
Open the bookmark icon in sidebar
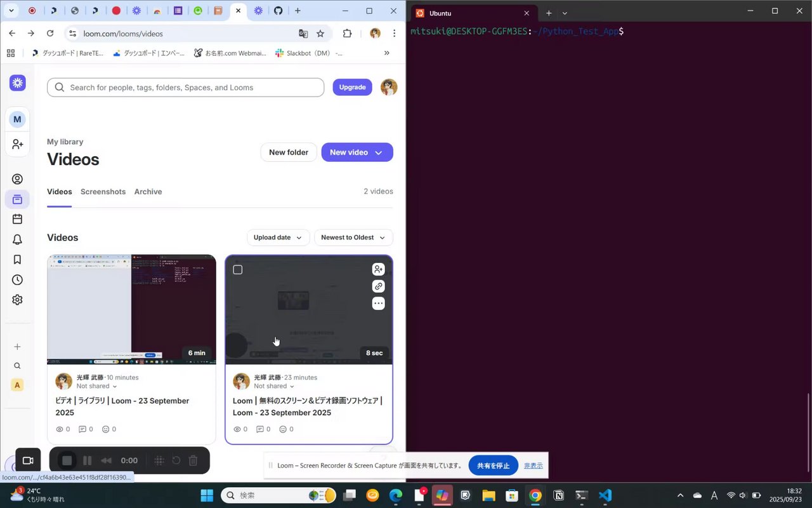(17, 260)
